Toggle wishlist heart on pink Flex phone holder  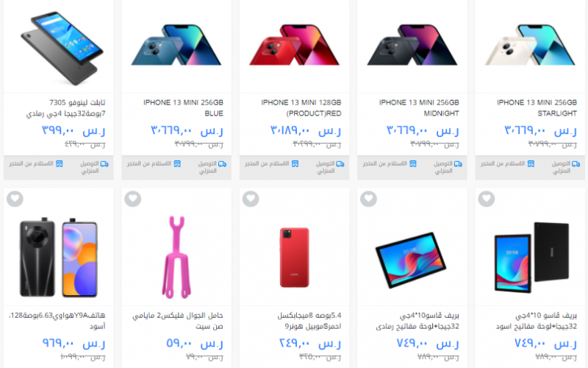click(x=133, y=199)
